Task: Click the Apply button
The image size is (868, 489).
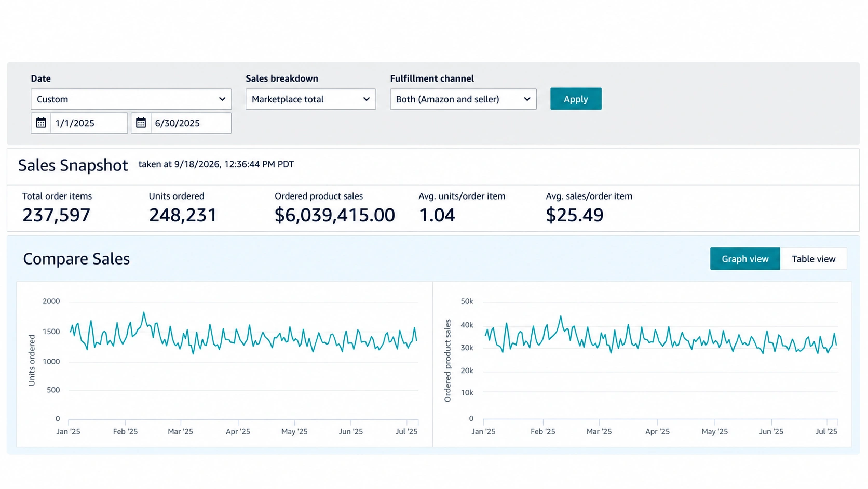Action: (576, 99)
